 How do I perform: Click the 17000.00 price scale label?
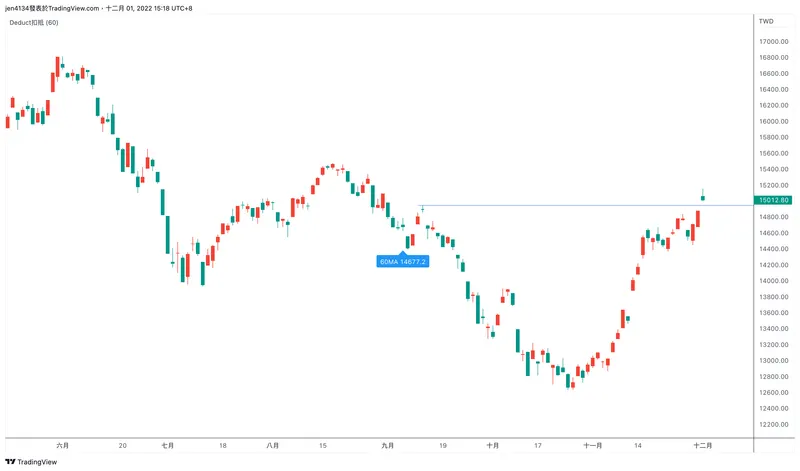coord(773,42)
